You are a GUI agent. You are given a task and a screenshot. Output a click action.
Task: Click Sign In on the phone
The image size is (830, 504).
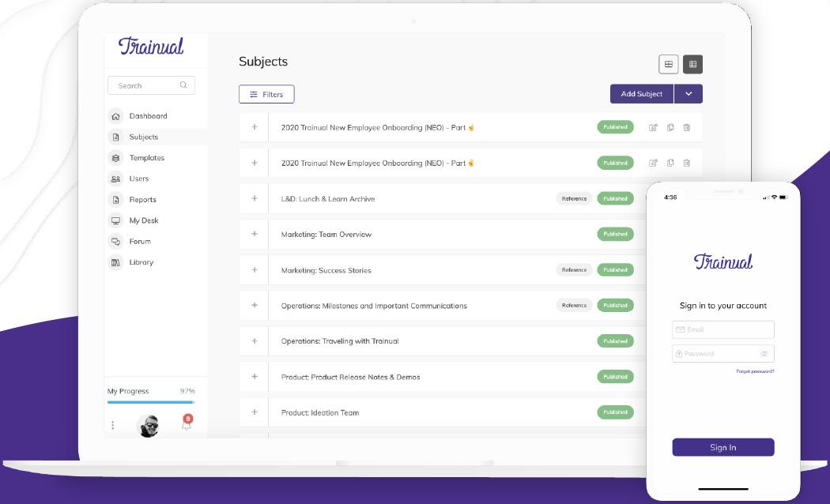[x=723, y=447]
